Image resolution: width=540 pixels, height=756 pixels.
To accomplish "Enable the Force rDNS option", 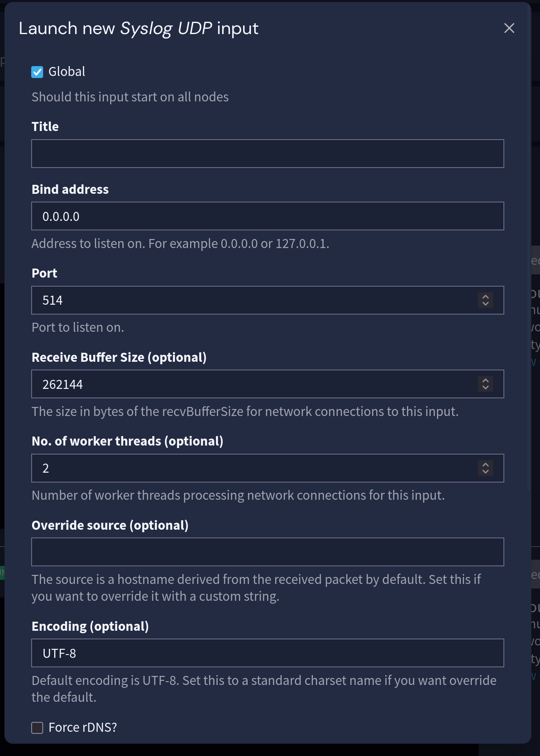I will pyautogui.click(x=37, y=727).
